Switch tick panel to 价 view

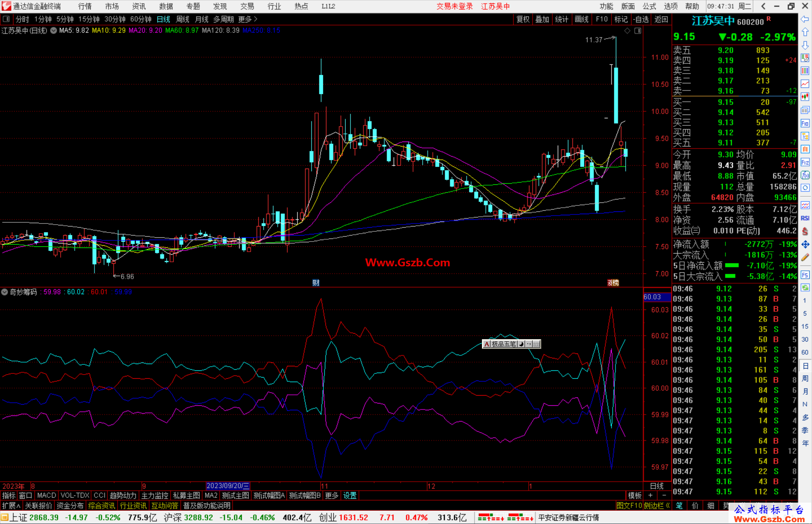coord(695,506)
